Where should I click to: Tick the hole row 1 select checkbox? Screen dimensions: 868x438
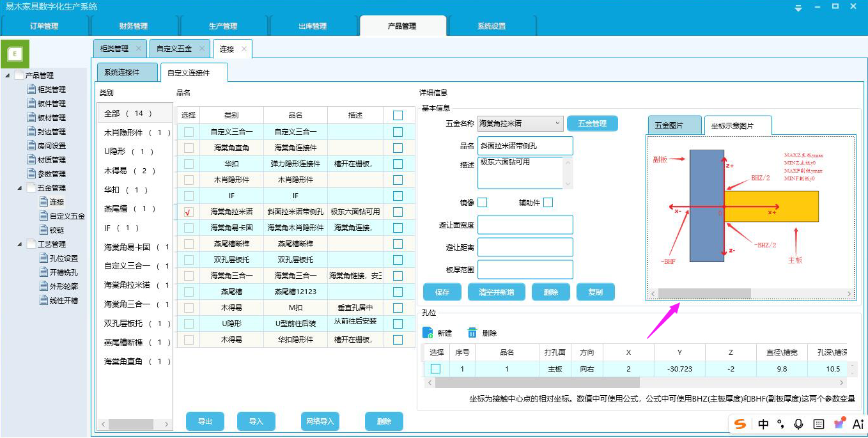435,369
